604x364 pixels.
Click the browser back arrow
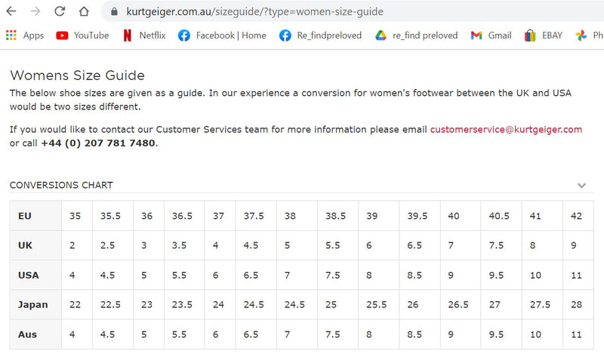[x=11, y=11]
